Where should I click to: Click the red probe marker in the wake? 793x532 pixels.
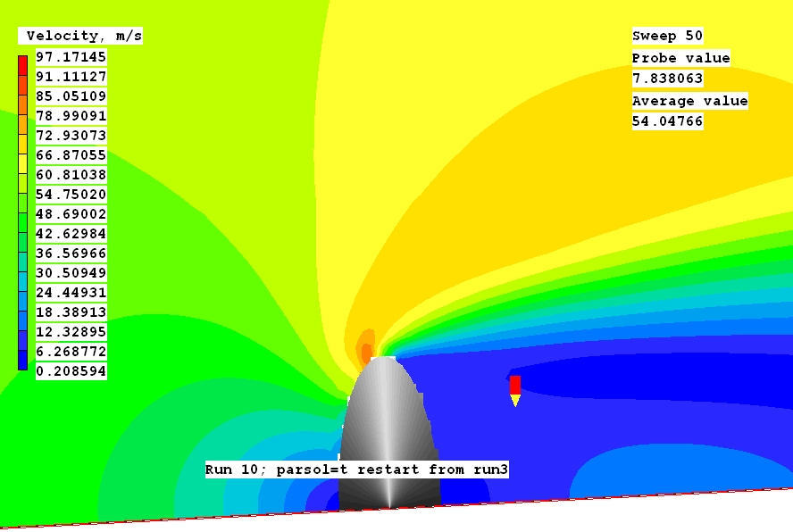coord(515,385)
